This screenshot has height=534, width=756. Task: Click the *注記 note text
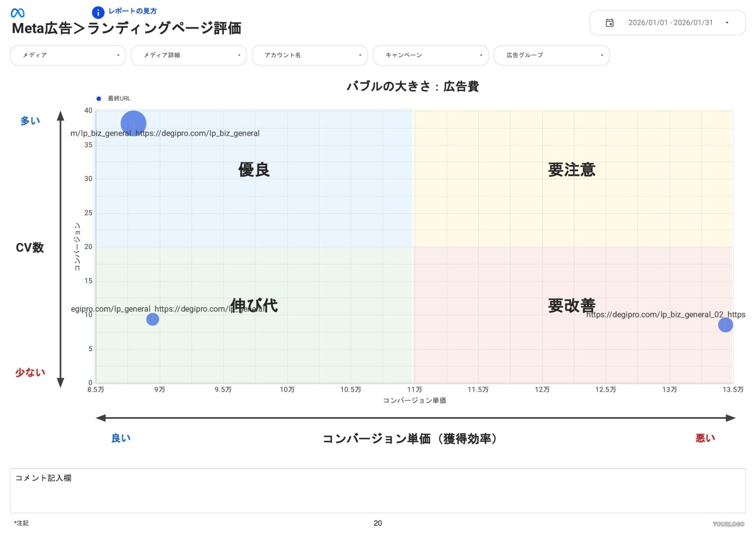tap(22, 523)
